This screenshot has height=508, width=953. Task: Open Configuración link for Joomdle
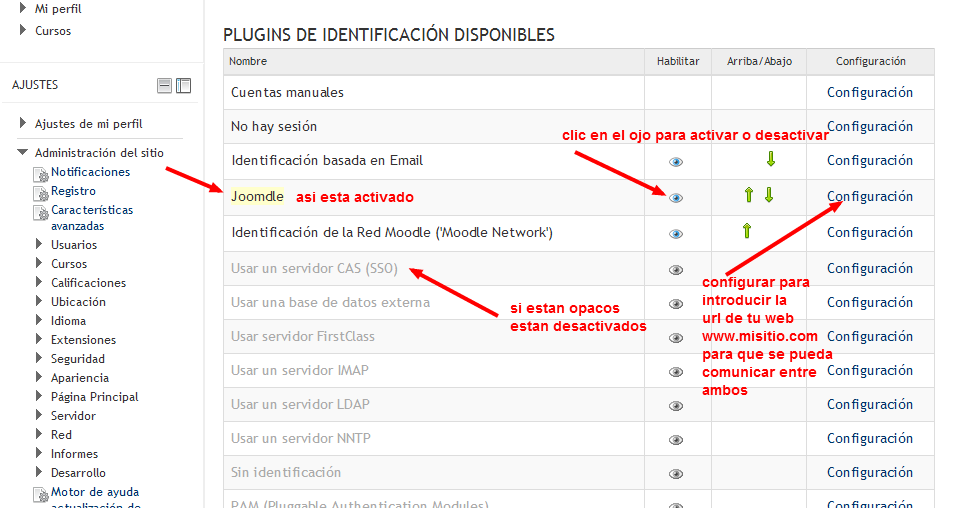870,196
